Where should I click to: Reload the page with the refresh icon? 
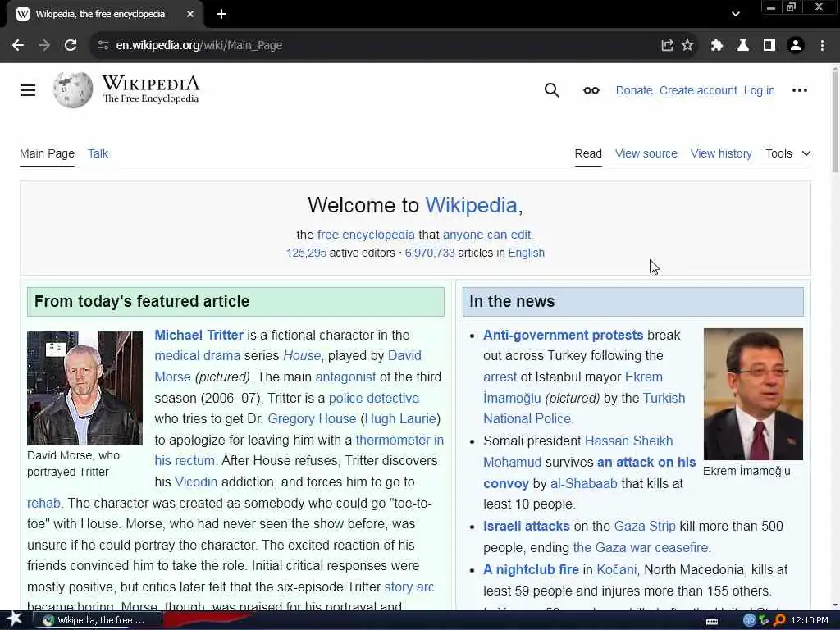(x=71, y=45)
